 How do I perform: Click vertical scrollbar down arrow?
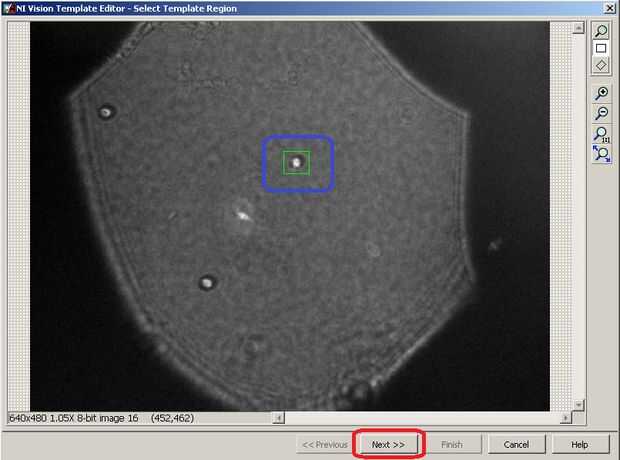click(x=578, y=405)
